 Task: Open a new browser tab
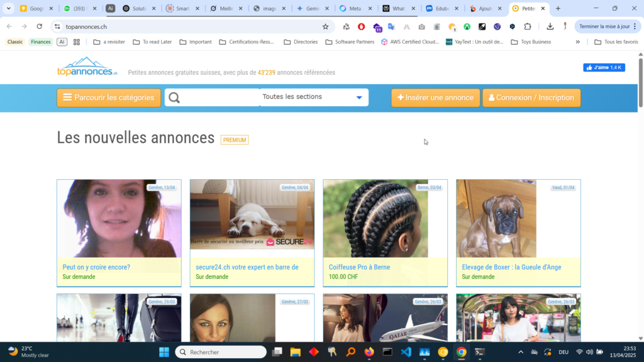[x=558, y=8]
